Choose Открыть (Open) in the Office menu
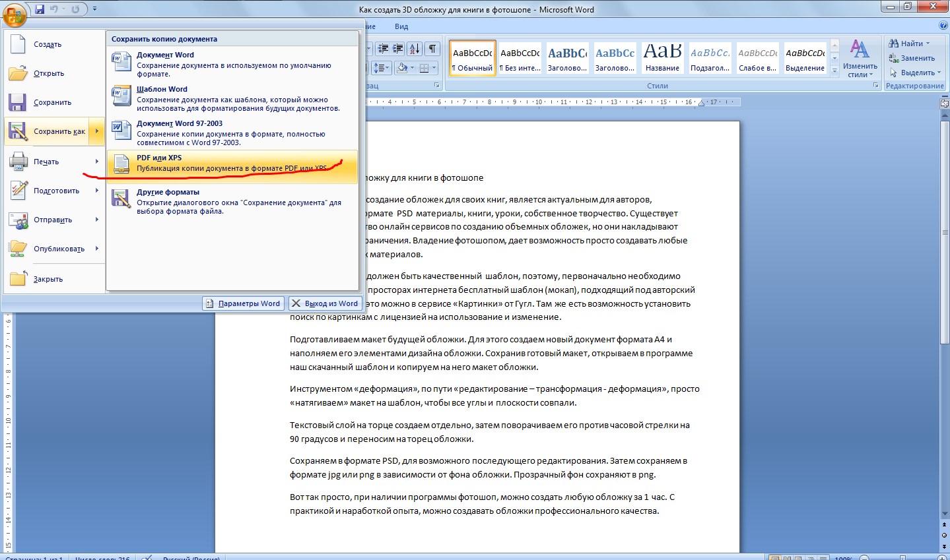 click(x=54, y=73)
